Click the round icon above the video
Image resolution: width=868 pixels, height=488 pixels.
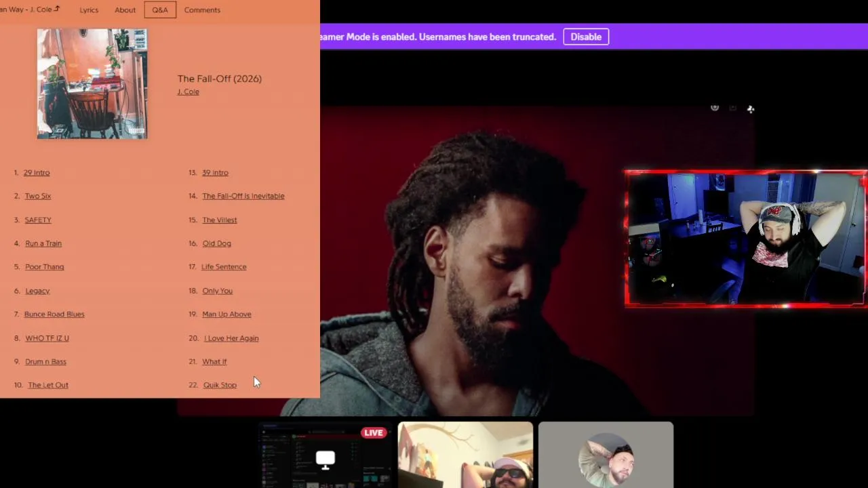point(715,108)
